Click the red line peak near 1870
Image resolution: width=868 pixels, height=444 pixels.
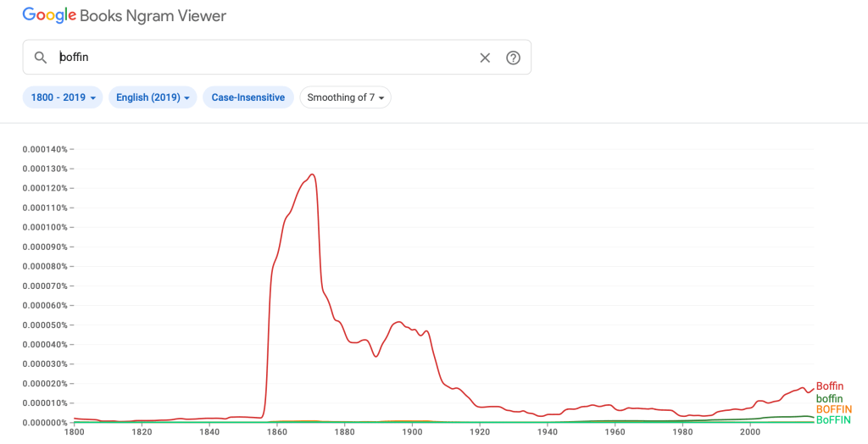pyautogui.click(x=313, y=175)
